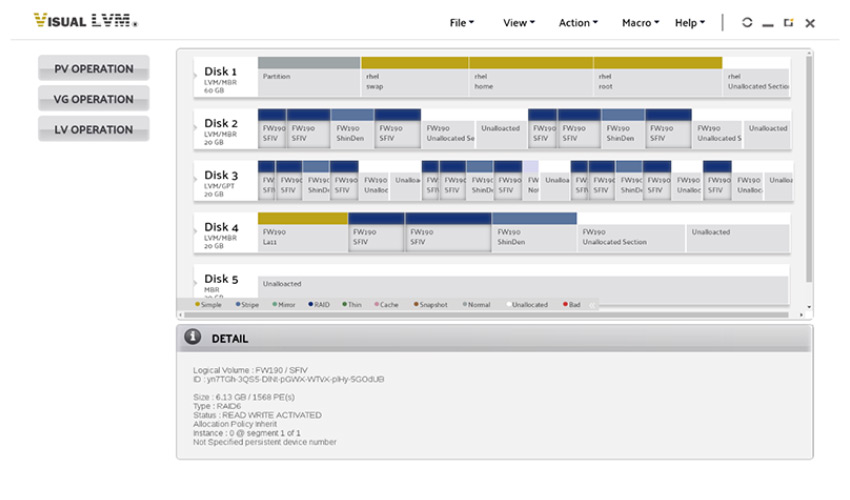Image resolution: width=850 pixels, height=500 pixels.
Task: Click the info icon beside DETAIL
Action: pos(192,338)
